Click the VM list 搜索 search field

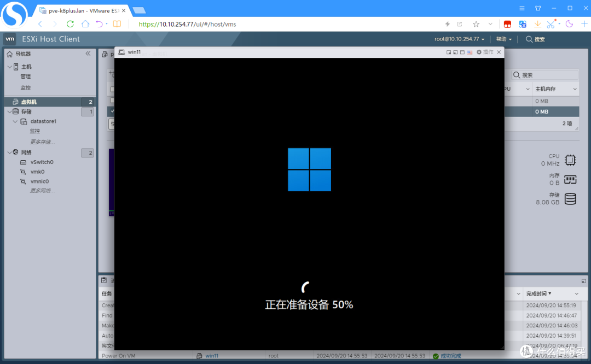(544, 75)
